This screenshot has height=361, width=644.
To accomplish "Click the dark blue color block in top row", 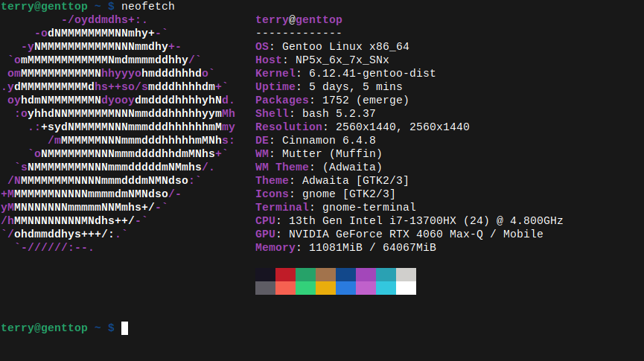I will [x=345, y=275].
